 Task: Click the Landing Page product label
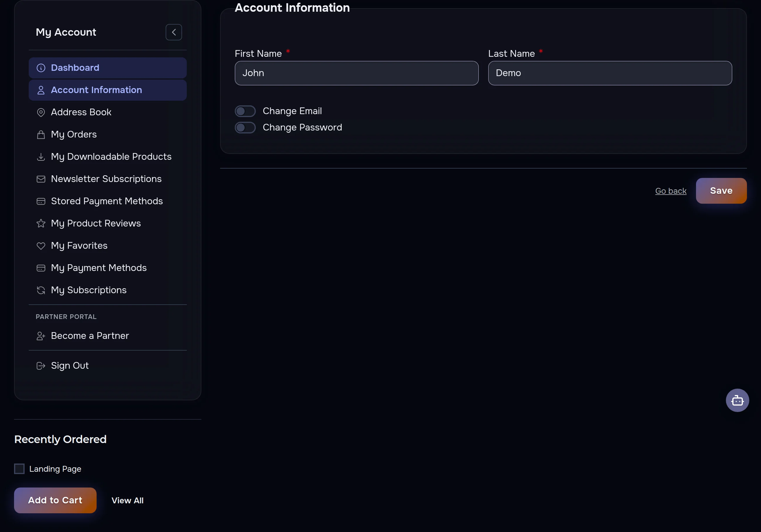[x=55, y=469]
